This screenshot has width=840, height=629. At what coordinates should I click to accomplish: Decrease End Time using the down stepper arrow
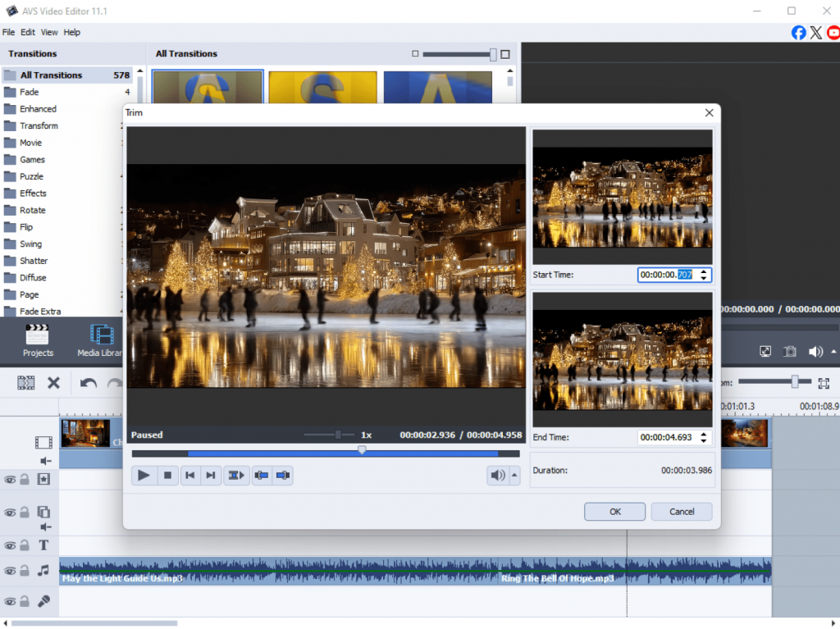click(704, 441)
